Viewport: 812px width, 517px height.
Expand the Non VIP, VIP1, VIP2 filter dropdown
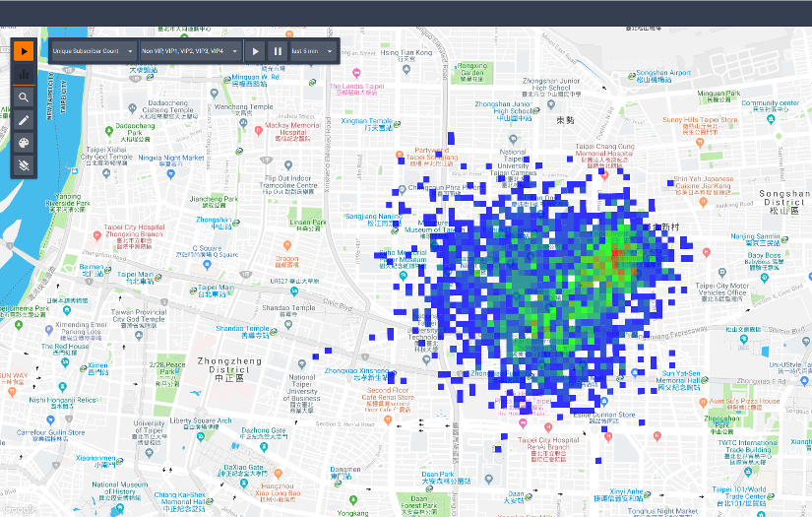[191, 51]
